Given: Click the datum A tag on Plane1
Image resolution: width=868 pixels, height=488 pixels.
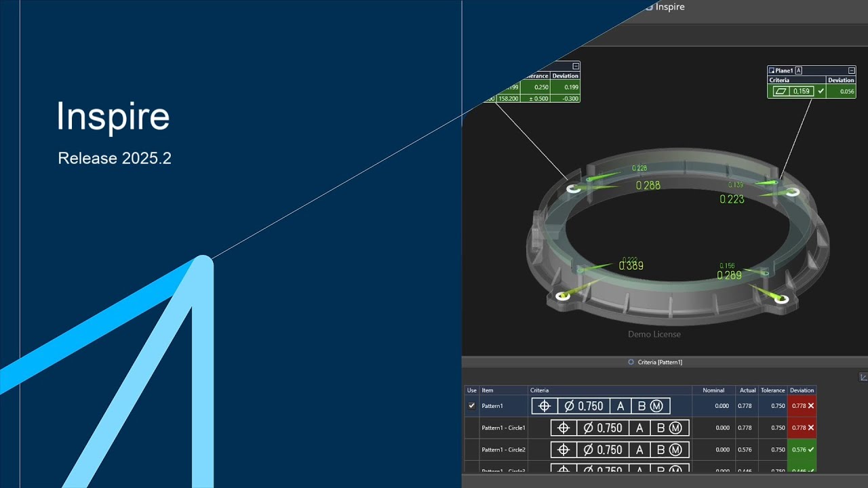Looking at the screenshot, I should (x=799, y=70).
